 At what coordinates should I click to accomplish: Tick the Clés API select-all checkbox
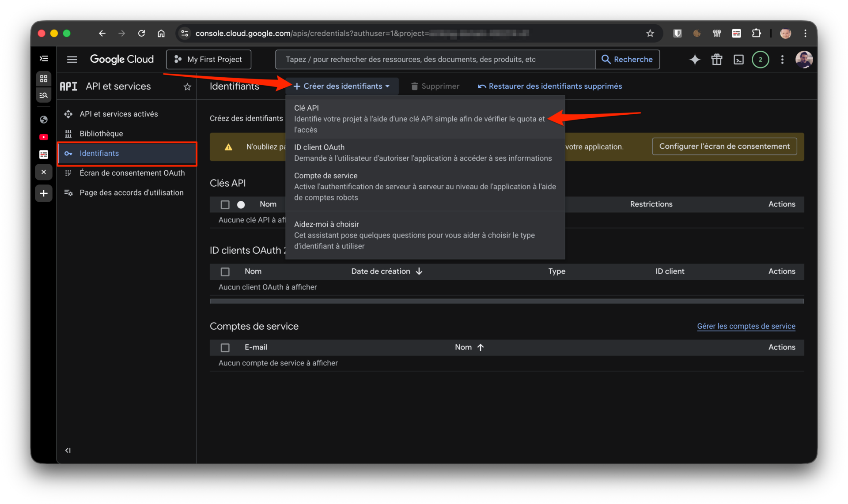point(225,204)
